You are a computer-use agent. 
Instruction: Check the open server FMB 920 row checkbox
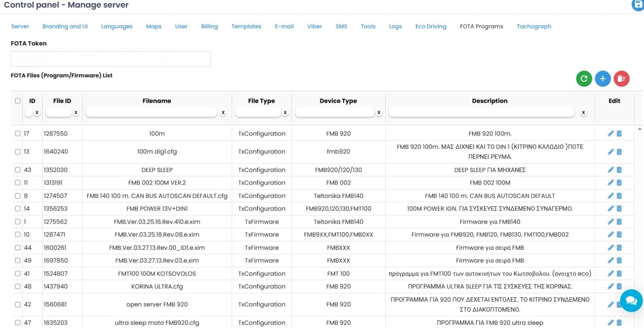pos(18,305)
